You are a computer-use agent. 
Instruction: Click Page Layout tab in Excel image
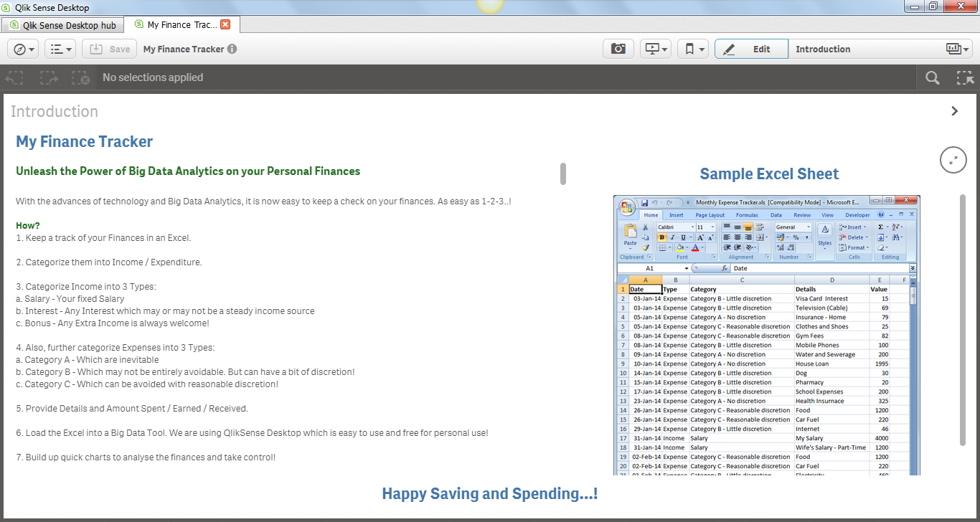[710, 215]
